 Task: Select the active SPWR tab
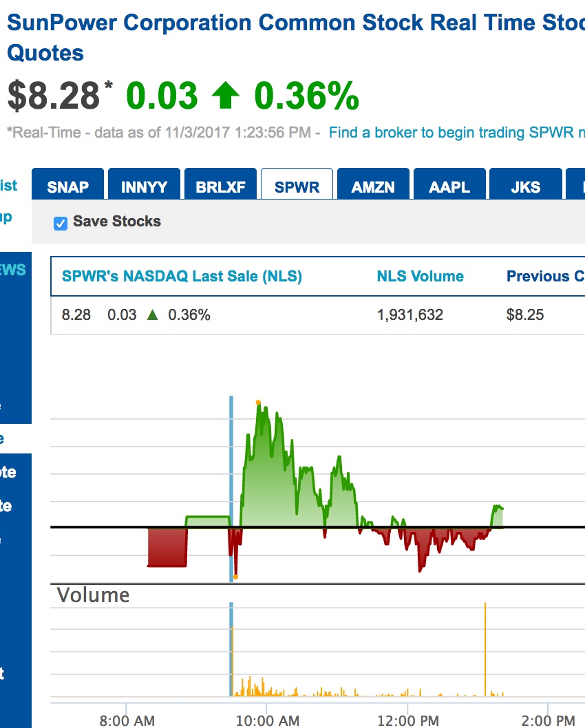[297, 187]
